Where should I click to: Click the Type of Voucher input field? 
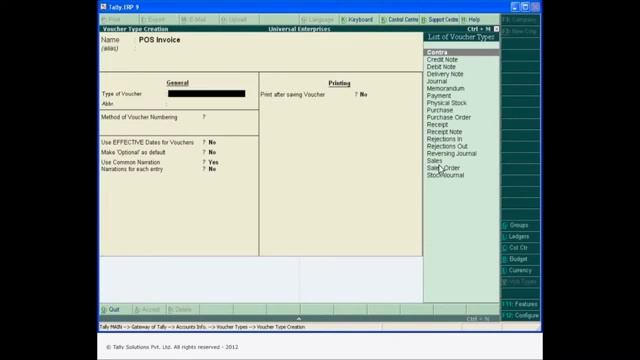coord(207,94)
